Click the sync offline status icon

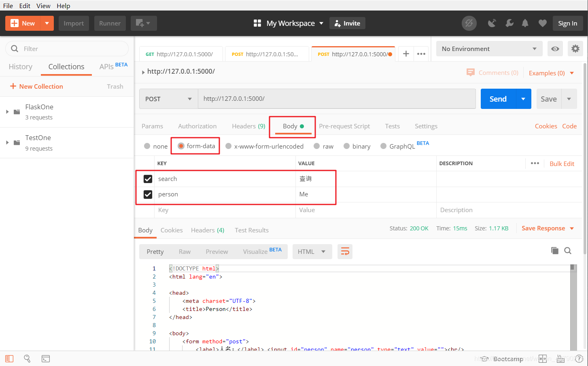coord(469,23)
